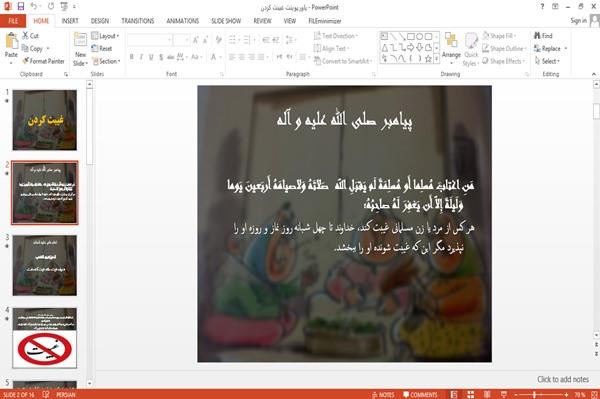600x399 pixels.
Task: Switch to the INSERT tab
Action: pyautogui.click(x=70, y=21)
